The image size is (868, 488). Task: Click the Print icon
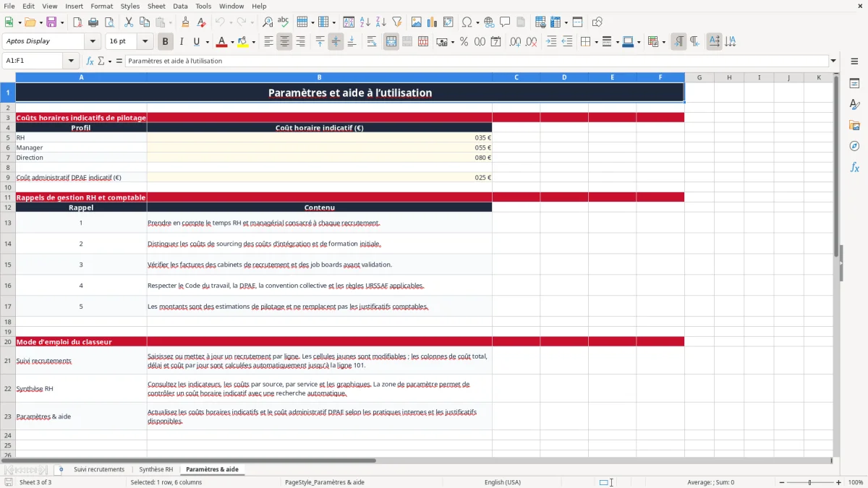(x=93, y=22)
